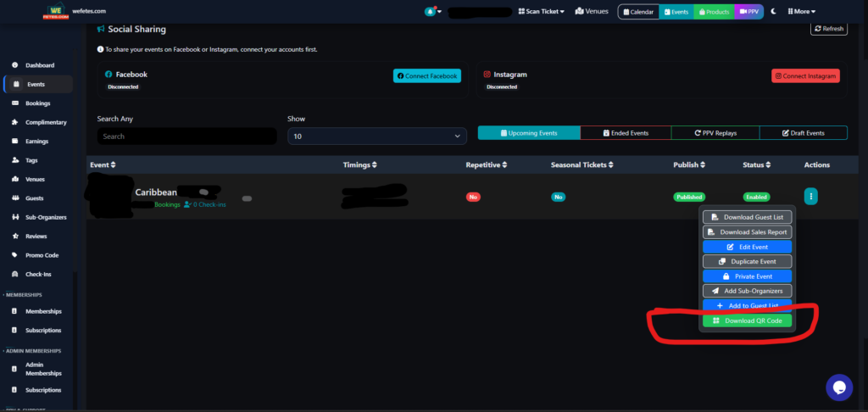Open Check-Ins in the sidebar
Image resolution: width=868 pixels, height=412 pixels.
(x=37, y=274)
